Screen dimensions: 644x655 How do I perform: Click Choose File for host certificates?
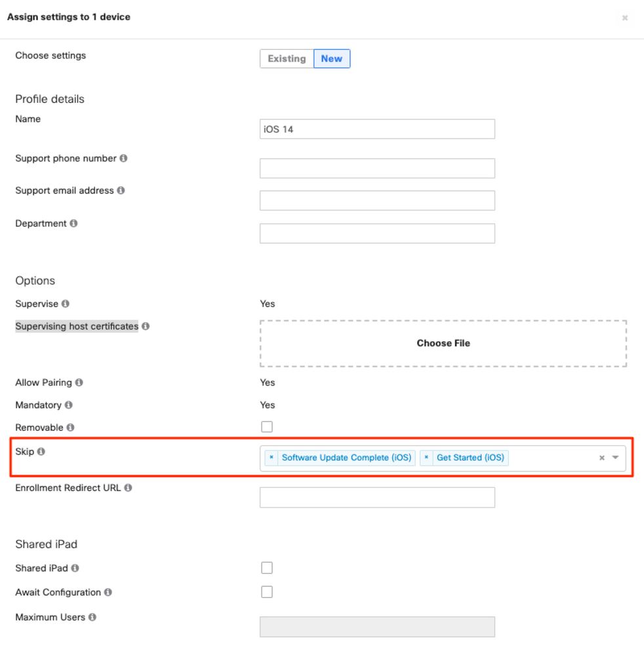443,343
